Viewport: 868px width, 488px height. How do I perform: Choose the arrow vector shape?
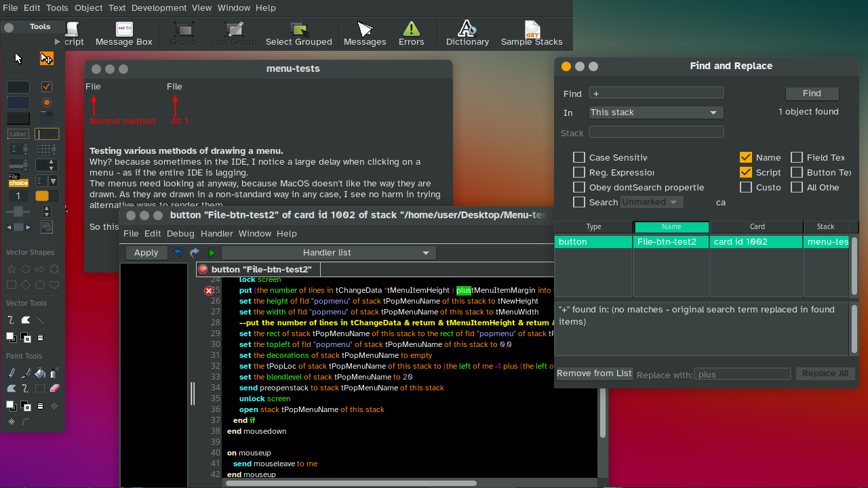pos(40,269)
